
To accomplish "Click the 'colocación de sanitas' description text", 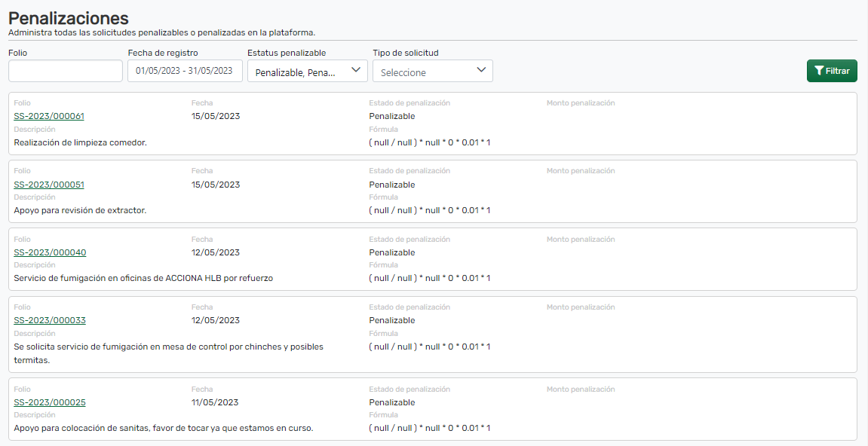I will [163, 428].
